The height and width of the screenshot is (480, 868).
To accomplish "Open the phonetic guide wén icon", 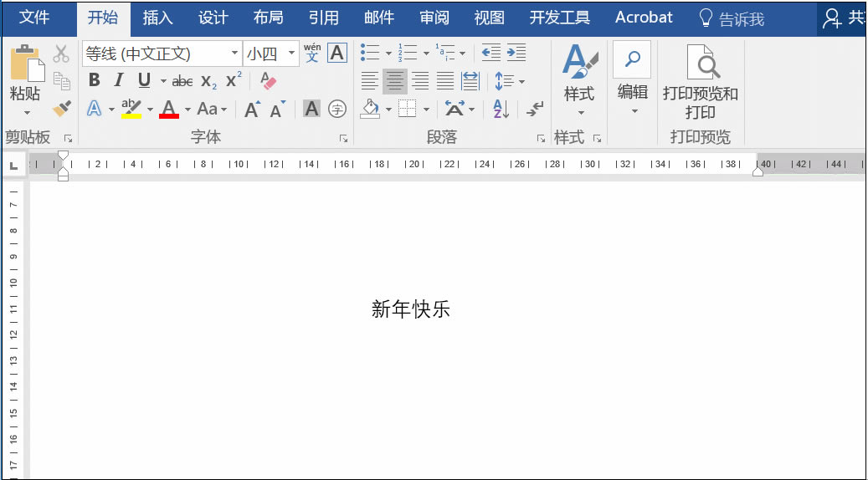I will pyautogui.click(x=312, y=53).
